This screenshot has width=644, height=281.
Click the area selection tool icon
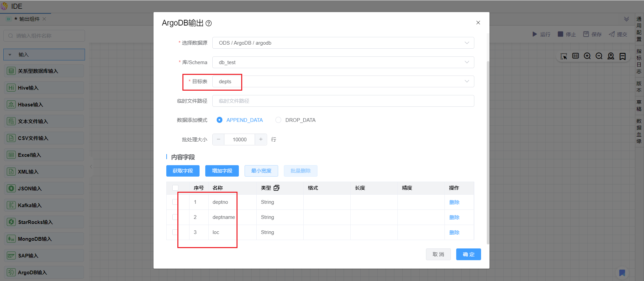tap(564, 56)
